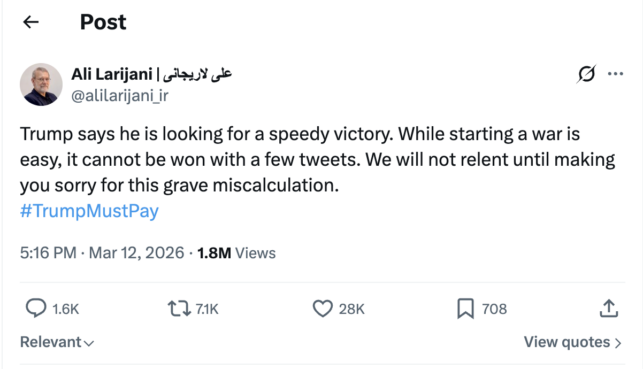Open the #TrumpMustPay hashtag link
643x369 pixels.
tap(89, 211)
